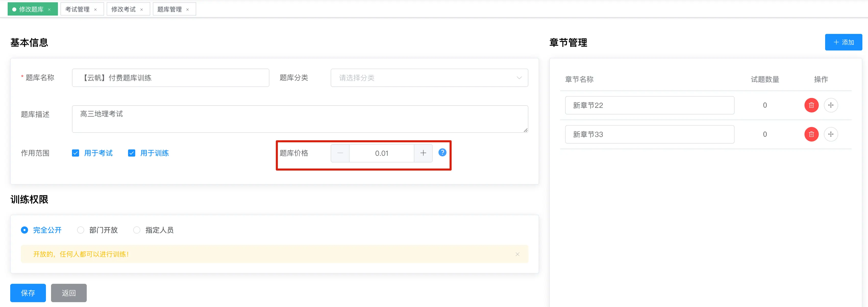Click the blue 添加 button

click(x=844, y=42)
